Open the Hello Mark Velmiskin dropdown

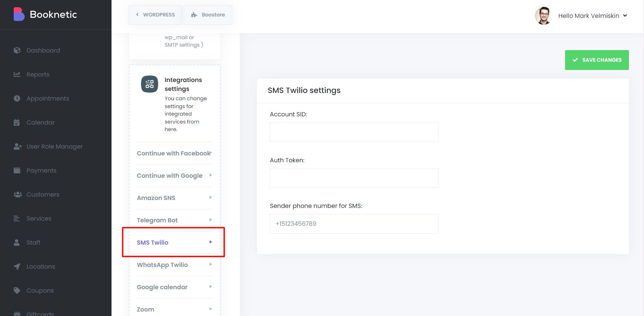(x=593, y=16)
